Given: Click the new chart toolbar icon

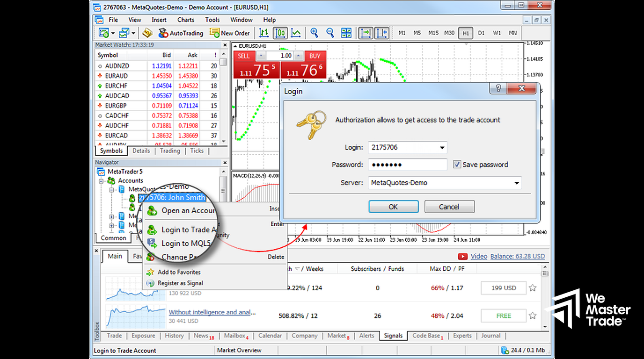Looking at the screenshot, I should [x=103, y=33].
